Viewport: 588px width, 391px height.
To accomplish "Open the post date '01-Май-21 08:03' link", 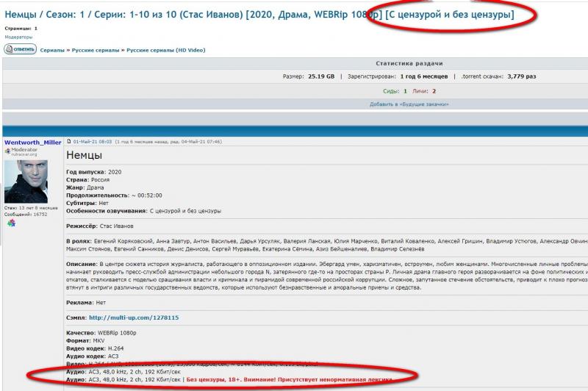I will click(92, 140).
